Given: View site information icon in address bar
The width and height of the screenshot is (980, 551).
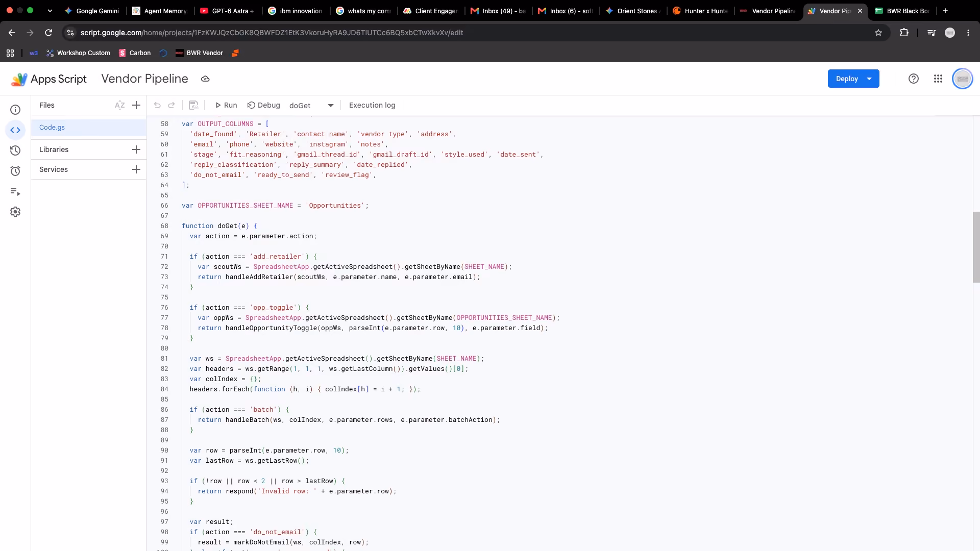Looking at the screenshot, I should [70, 33].
